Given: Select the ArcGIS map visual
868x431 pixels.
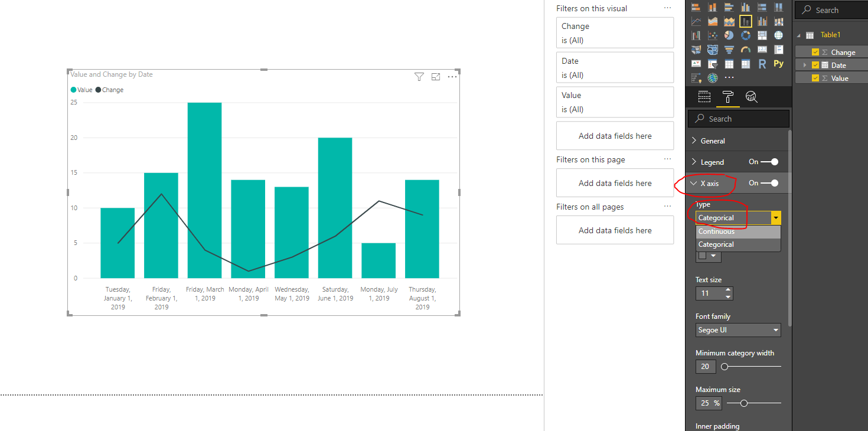Looking at the screenshot, I should (713, 78).
